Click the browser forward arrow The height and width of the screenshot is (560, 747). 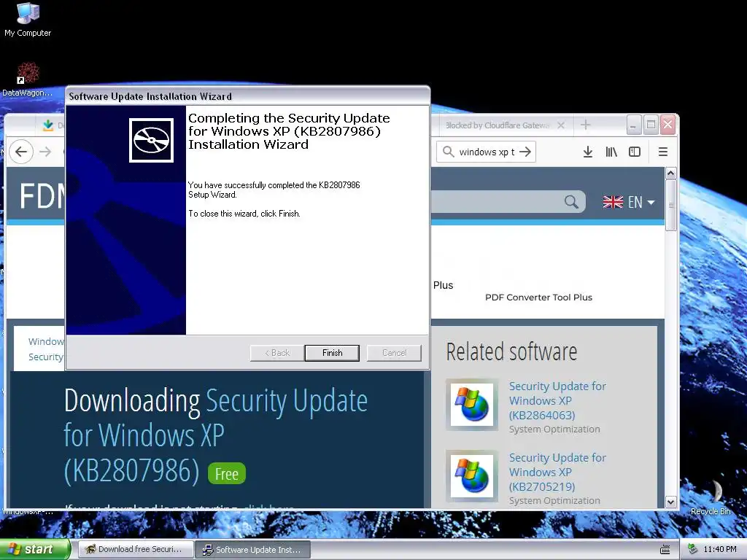[x=45, y=152]
